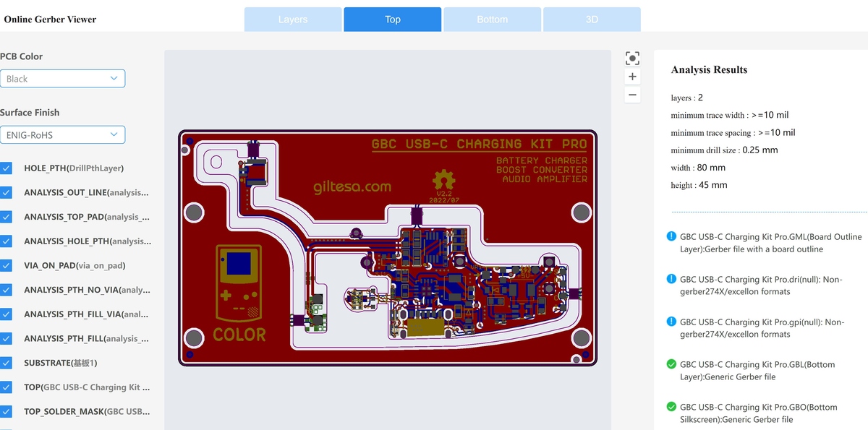
Task: Toggle HOLE_PTH layer checkbox
Action: coord(7,168)
